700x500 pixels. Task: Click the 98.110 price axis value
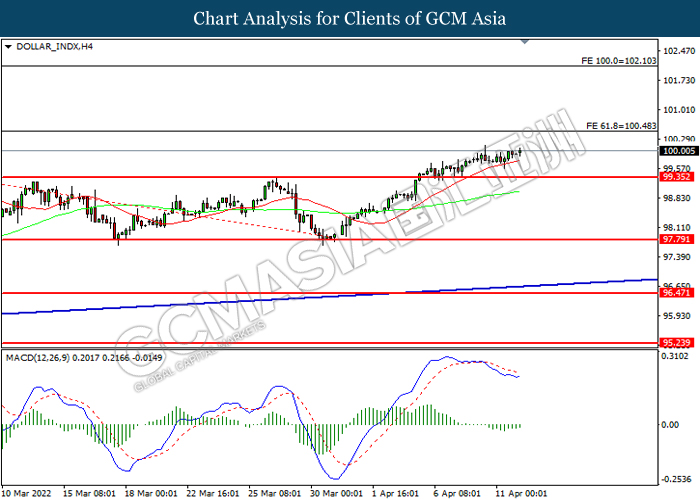coord(679,228)
